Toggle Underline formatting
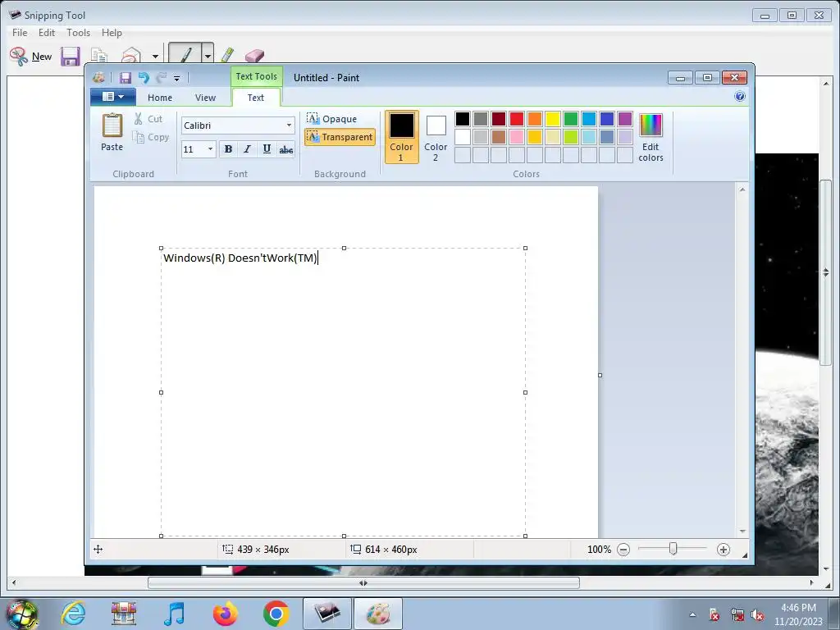Image resolution: width=840 pixels, height=630 pixels. [267, 149]
